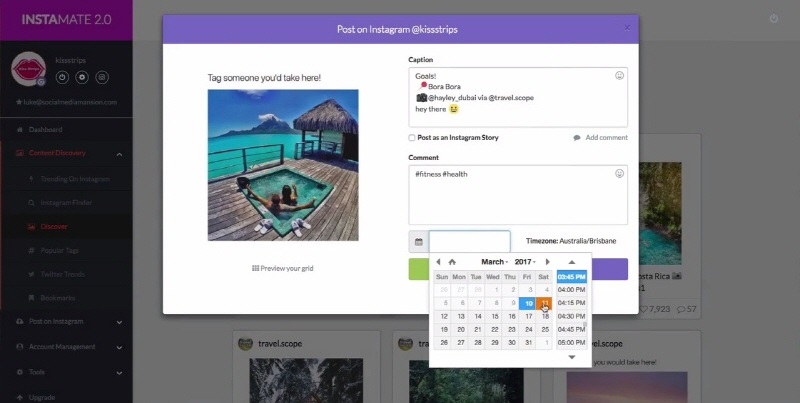The height and width of the screenshot is (403, 800).
Task: Click the home icon in date picker
Action: pyautogui.click(x=452, y=262)
